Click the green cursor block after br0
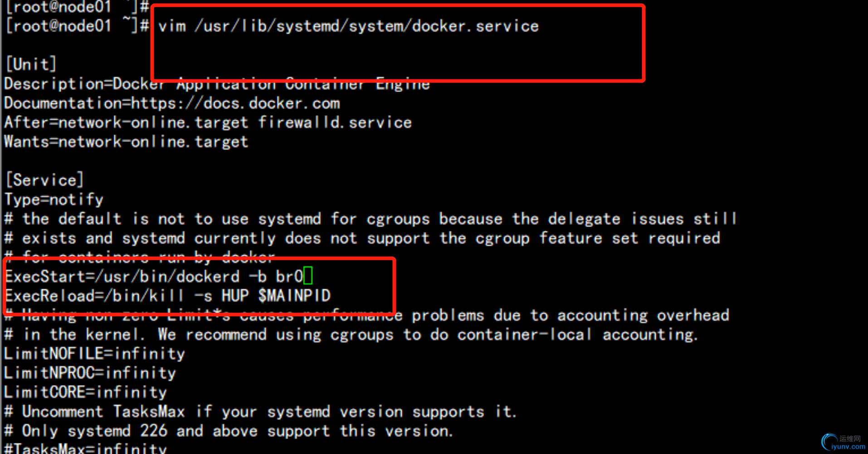This screenshot has width=868, height=454. click(308, 276)
